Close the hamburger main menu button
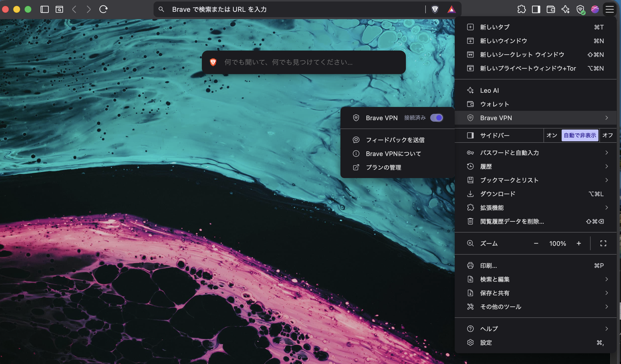Viewport: 621px width, 364px height. coord(610,9)
